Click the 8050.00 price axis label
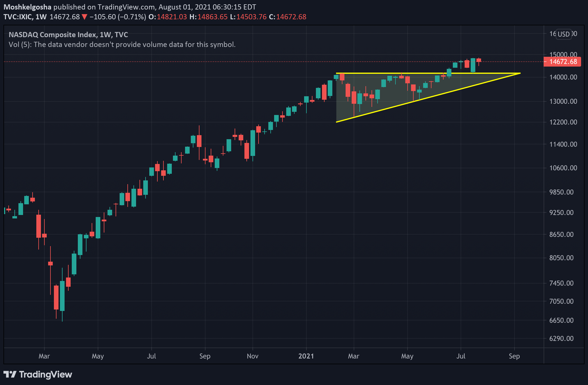Screen dimensions: 588x385 coord(561,258)
